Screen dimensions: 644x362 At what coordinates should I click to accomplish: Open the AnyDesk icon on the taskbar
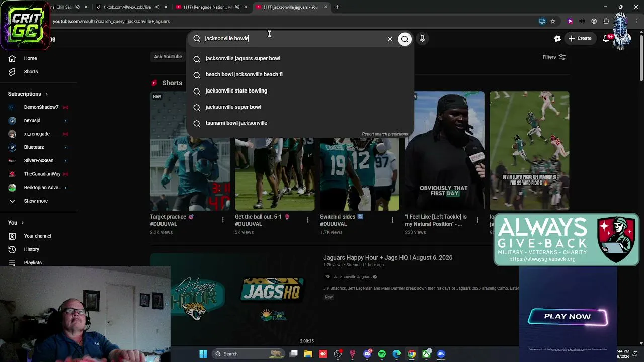[x=323, y=354]
